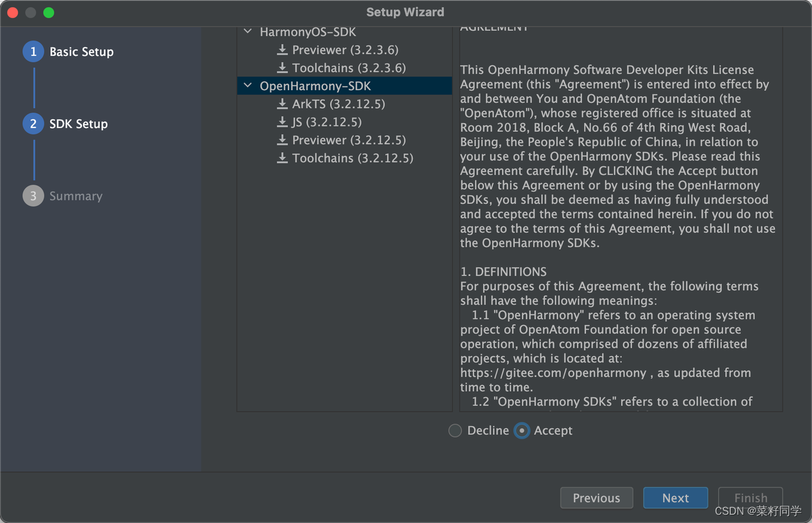Click the Setup Wizard window title
This screenshot has height=523, width=812.
tap(405, 12)
